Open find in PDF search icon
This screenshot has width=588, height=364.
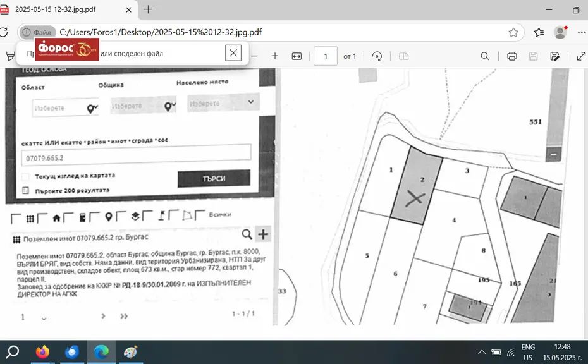click(x=485, y=56)
